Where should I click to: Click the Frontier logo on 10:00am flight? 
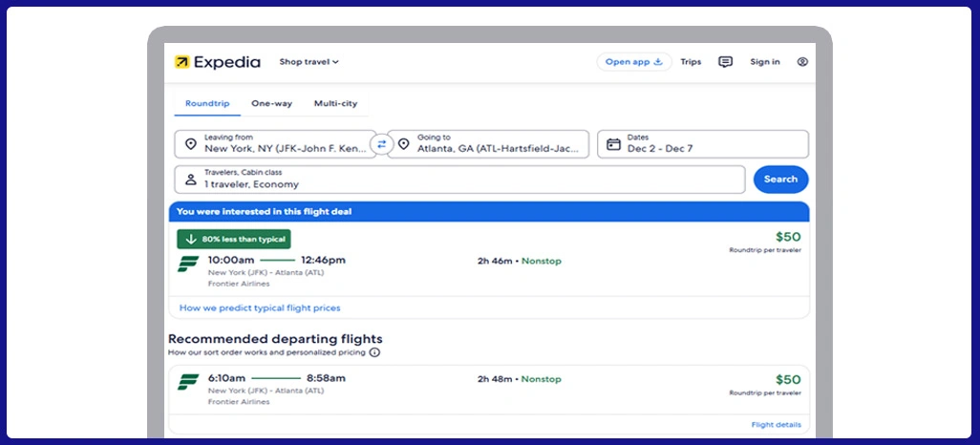pos(188,264)
